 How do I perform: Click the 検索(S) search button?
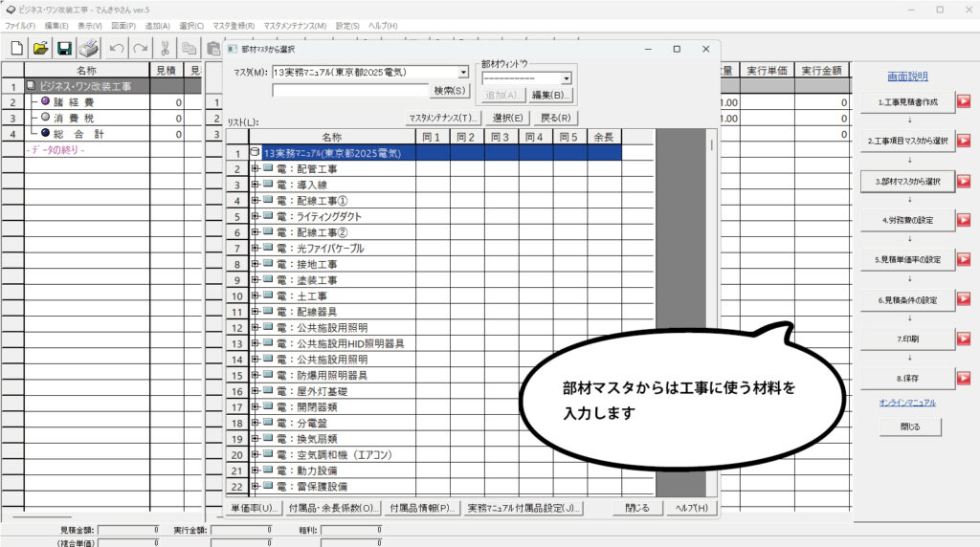pos(450,91)
